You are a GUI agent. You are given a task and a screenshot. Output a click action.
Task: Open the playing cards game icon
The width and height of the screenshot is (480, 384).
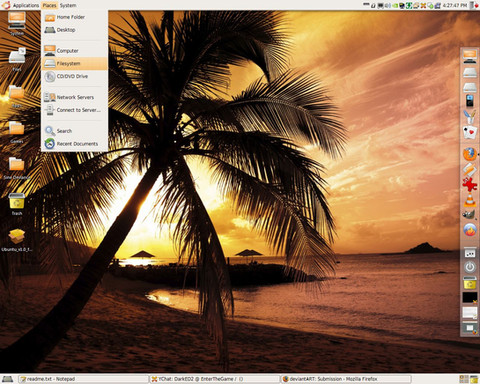coord(470,132)
